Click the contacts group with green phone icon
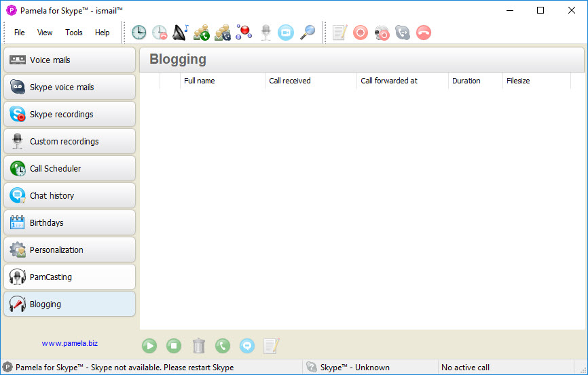Screen dimensions: 588x375 point(202,33)
